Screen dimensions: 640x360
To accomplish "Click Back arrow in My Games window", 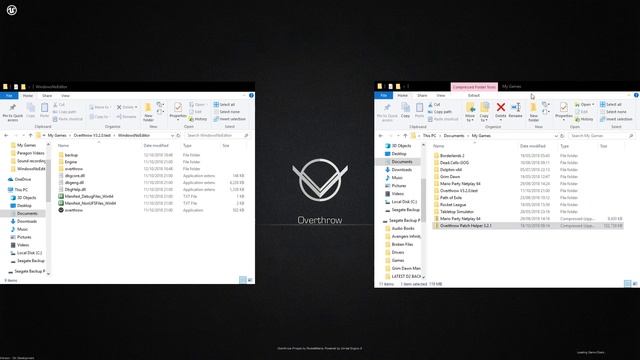I will 380,136.
